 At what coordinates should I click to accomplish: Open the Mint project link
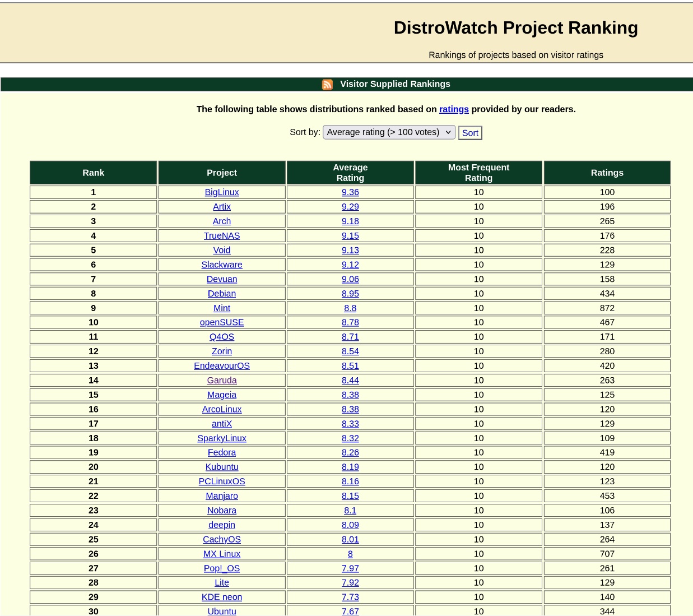pos(222,308)
